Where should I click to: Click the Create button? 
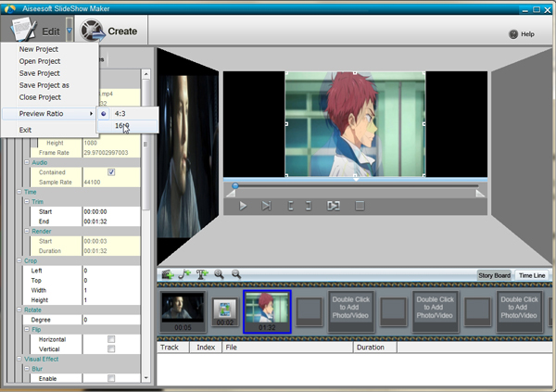[109, 31]
